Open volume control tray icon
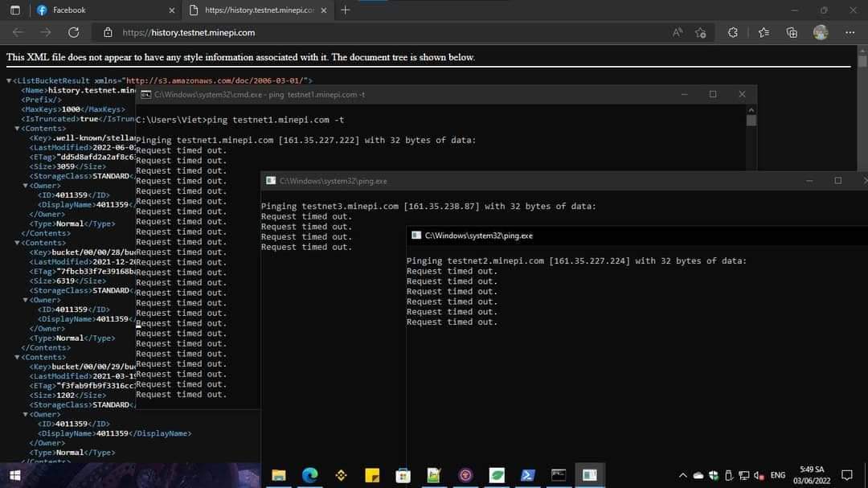 (759, 475)
